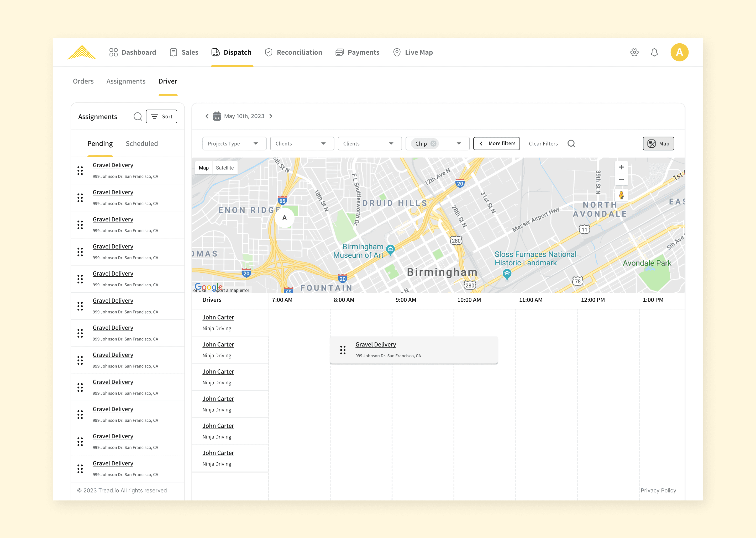Image resolution: width=756 pixels, height=538 pixels.
Task: Click the Clear Filters link
Action: [x=543, y=144]
